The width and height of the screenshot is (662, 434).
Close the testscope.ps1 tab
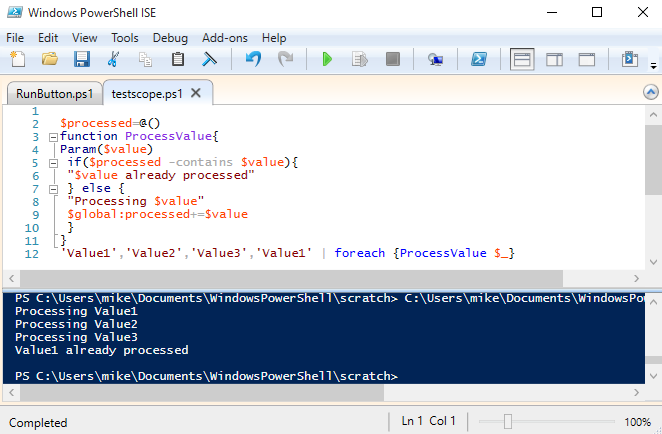(x=196, y=93)
